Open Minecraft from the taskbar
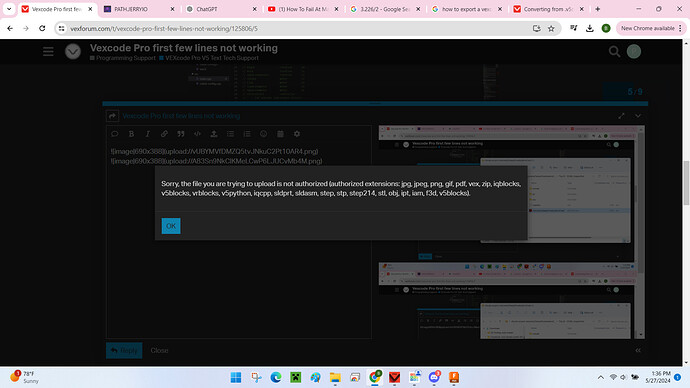The width and height of the screenshot is (690, 388). click(x=295, y=377)
